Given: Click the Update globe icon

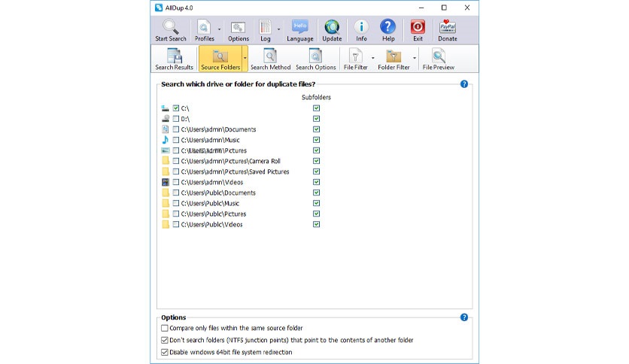Looking at the screenshot, I should pyautogui.click(x=332, y=28).
